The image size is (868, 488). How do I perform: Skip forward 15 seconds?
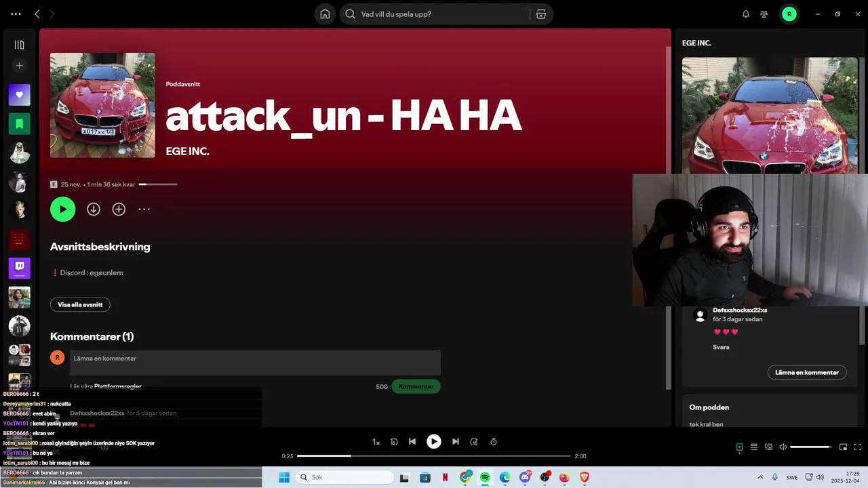(474, 442)
